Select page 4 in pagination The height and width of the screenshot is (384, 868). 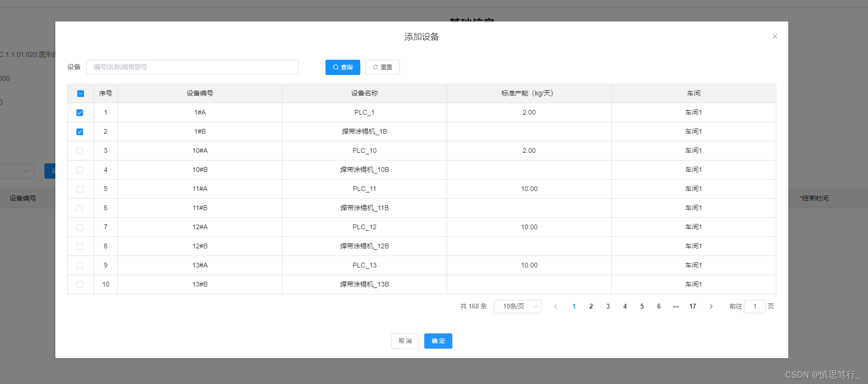pos(625,307)
